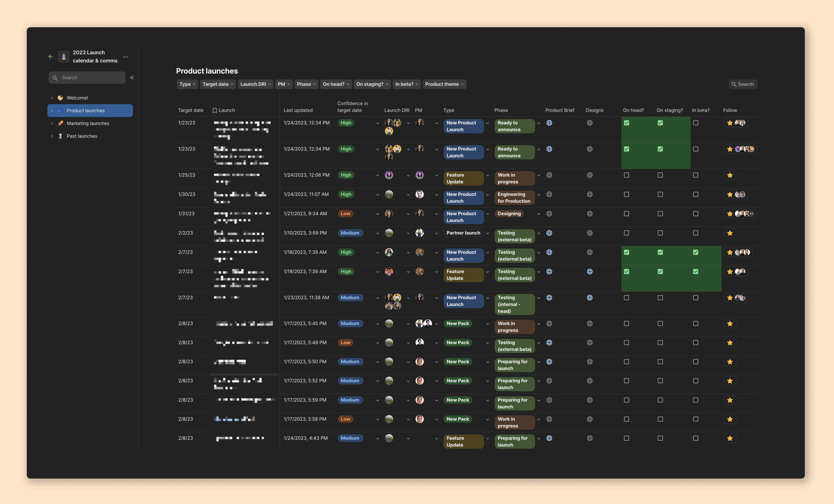834x504 pixels.
Task: Enable On staging? for the Engineering for Production row
Action: [x=660, y=194]
